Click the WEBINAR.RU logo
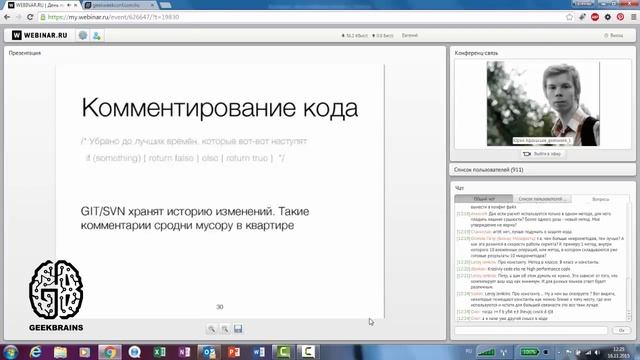The image size is (640, 360). point(40,36)
